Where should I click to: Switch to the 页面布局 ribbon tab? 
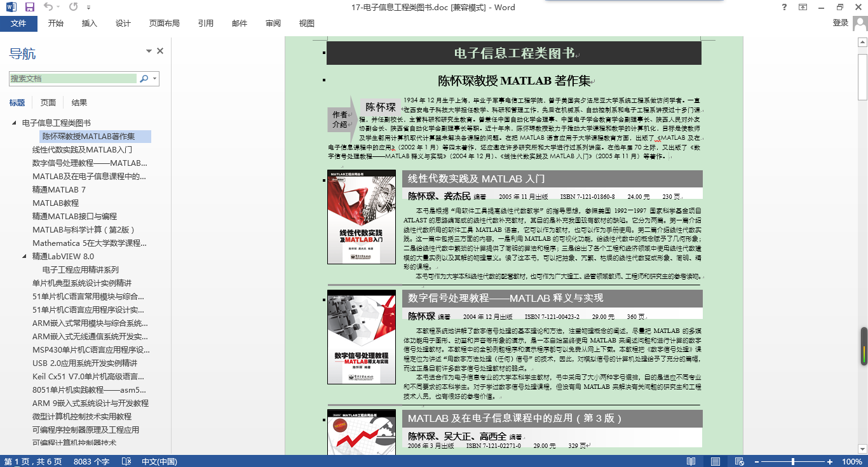(164, 24)
